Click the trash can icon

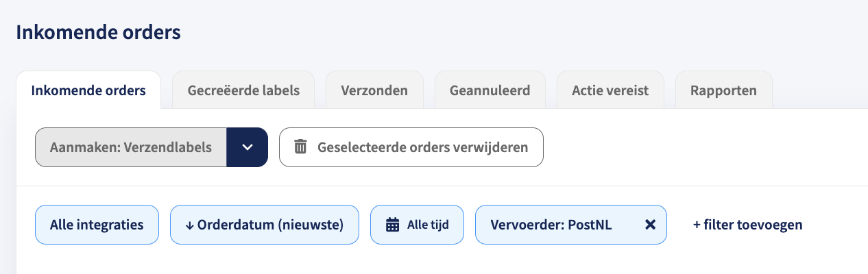coord(300,147)
